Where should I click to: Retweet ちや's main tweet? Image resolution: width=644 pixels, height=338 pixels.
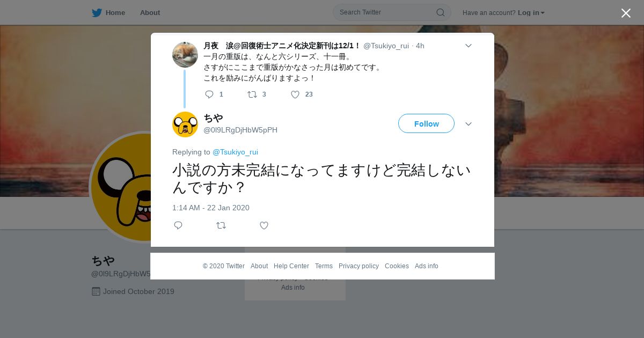click(221, 225)
